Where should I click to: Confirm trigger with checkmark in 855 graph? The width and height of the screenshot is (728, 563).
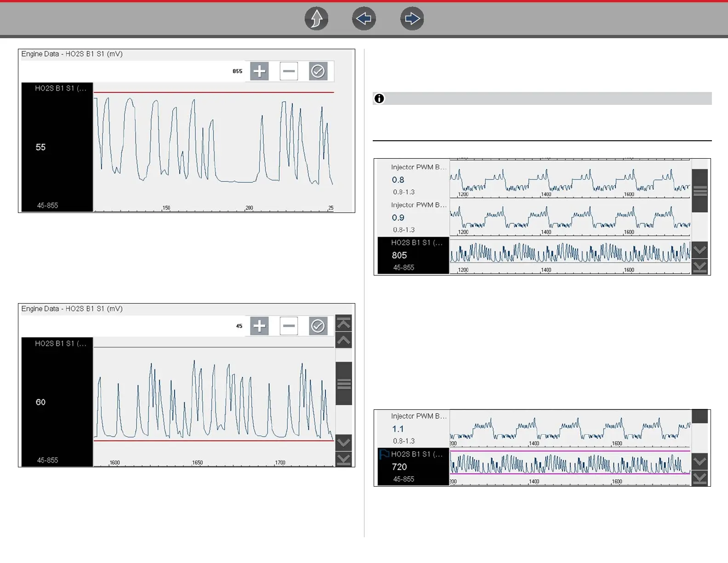(318, 71)
